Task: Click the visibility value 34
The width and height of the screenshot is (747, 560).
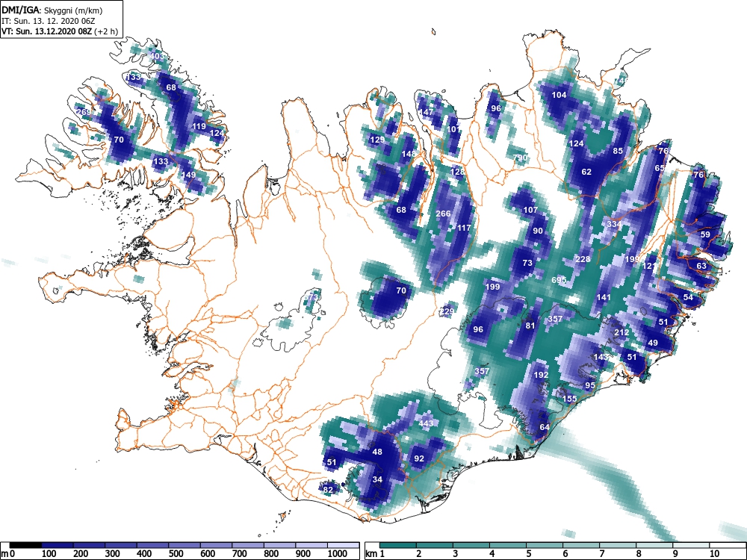Action: 377,479
